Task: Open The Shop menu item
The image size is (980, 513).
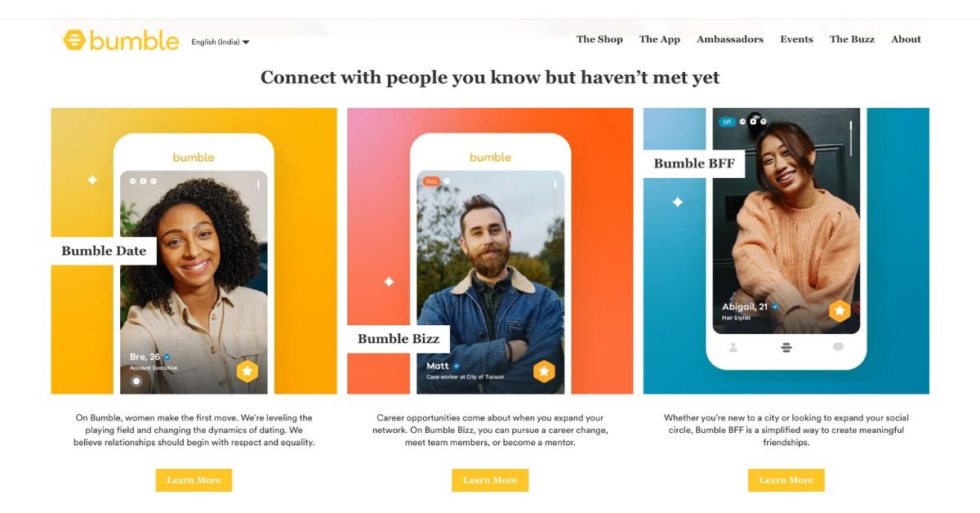Action: tap(599, 39)
